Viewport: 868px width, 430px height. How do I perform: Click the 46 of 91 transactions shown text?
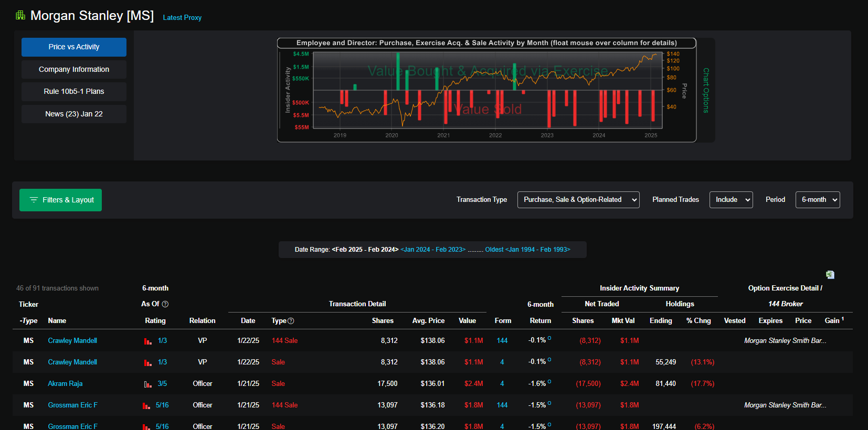57,288
